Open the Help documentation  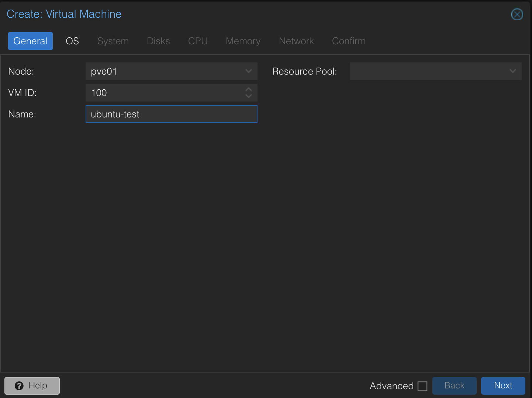pyautogui.click(x=32, y=385)
